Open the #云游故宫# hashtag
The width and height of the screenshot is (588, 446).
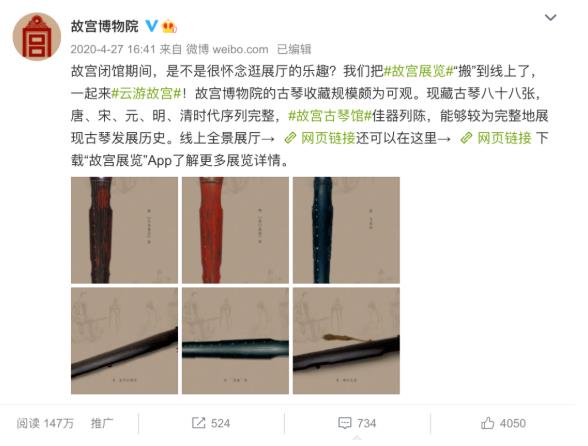pos(147,93)
